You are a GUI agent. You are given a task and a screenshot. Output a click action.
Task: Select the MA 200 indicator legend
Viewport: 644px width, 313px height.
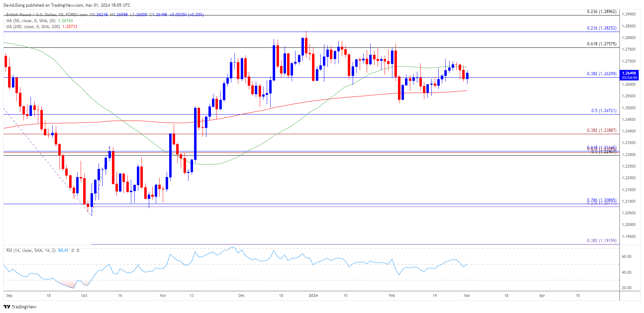pos(33,27)
